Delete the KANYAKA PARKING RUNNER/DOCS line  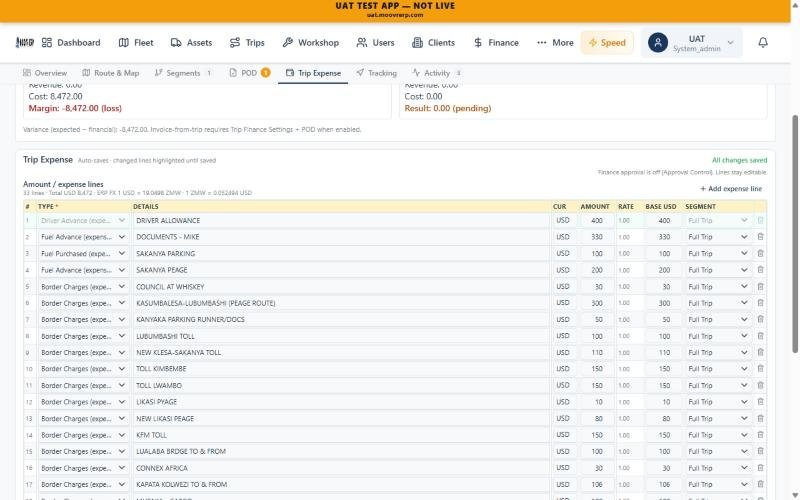click(x=760, y=319)
